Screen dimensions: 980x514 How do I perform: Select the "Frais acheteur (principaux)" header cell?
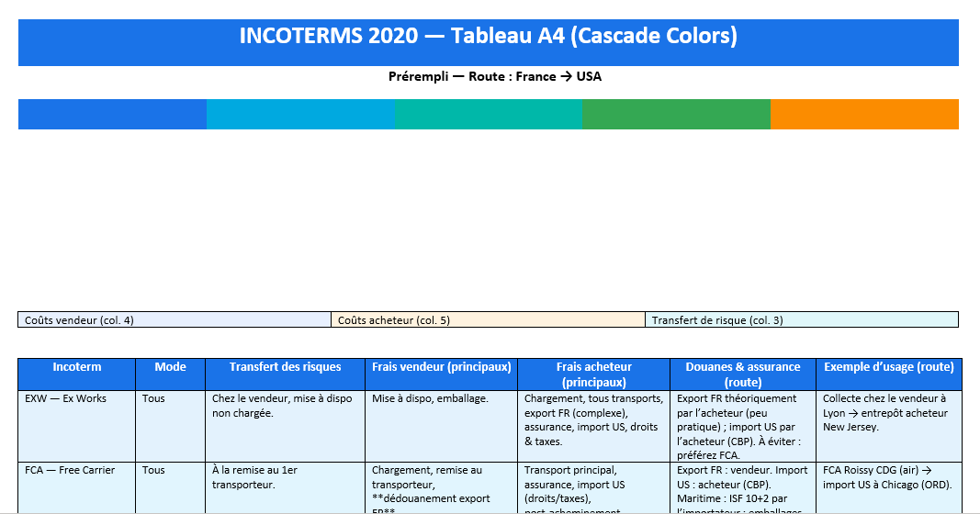pos(594,374)
